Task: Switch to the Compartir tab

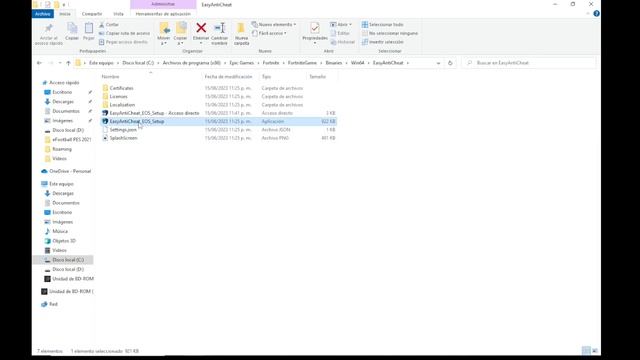Action: pyautogui.click(x=92, y=14)
